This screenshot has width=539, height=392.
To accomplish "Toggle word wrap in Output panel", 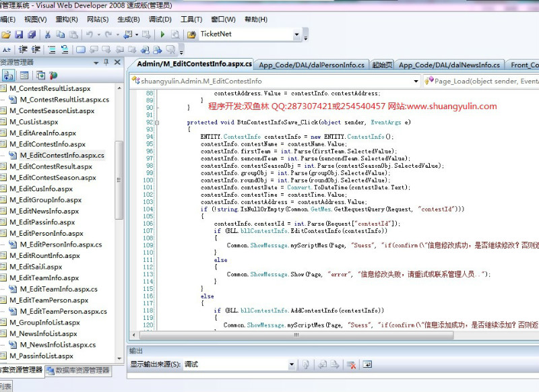I will 367,364.
